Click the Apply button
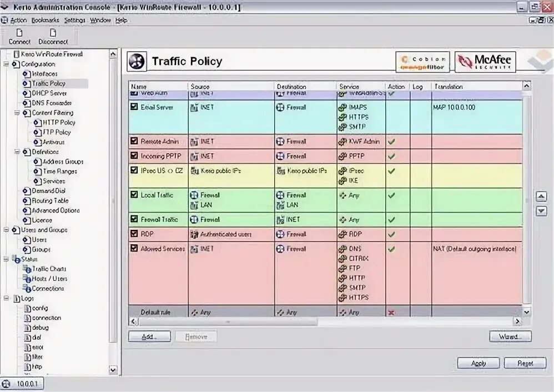Image resolution: width=554 pixels, height=392 pixels. point(479,363)
